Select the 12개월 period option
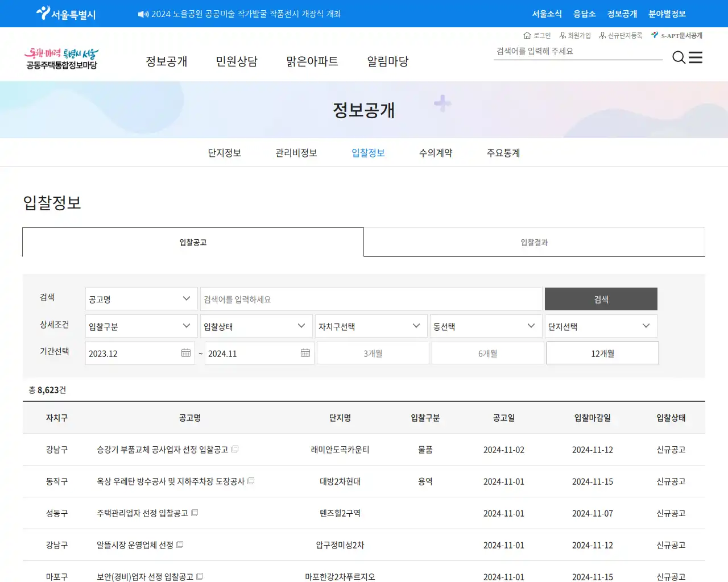Screen dimensions: 728x582 [602, 352]
